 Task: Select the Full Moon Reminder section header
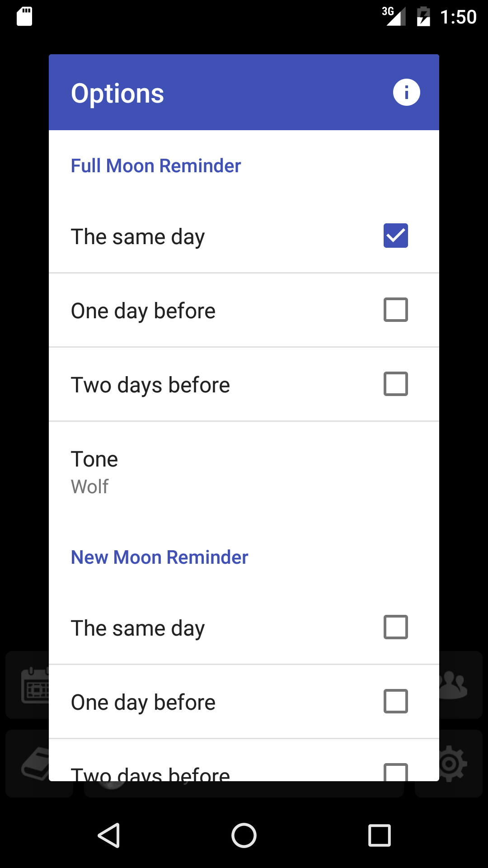click(156, 166)
